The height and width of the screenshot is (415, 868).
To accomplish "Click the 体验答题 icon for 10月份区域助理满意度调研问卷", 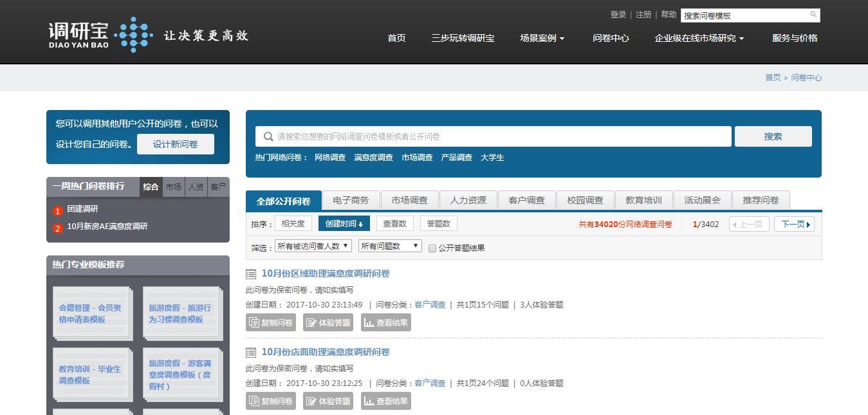I will pos(310,322).
